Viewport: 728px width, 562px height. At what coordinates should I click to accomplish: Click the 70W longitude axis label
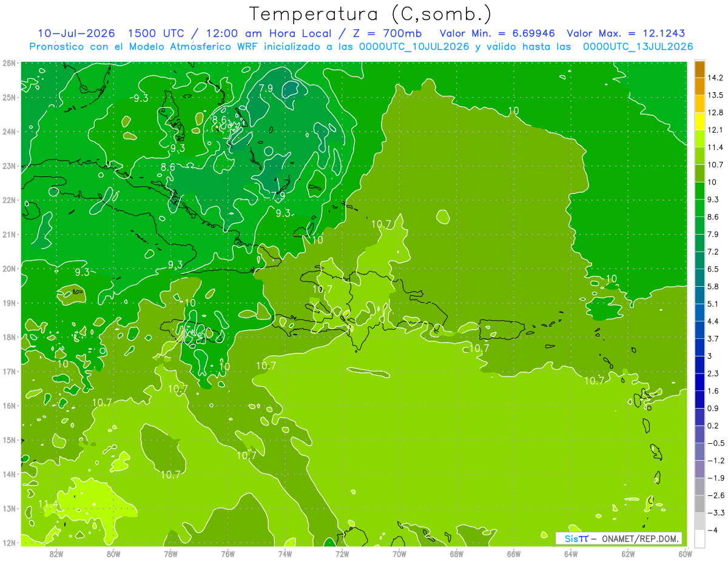pyautogui.click(x=399, y=554)
